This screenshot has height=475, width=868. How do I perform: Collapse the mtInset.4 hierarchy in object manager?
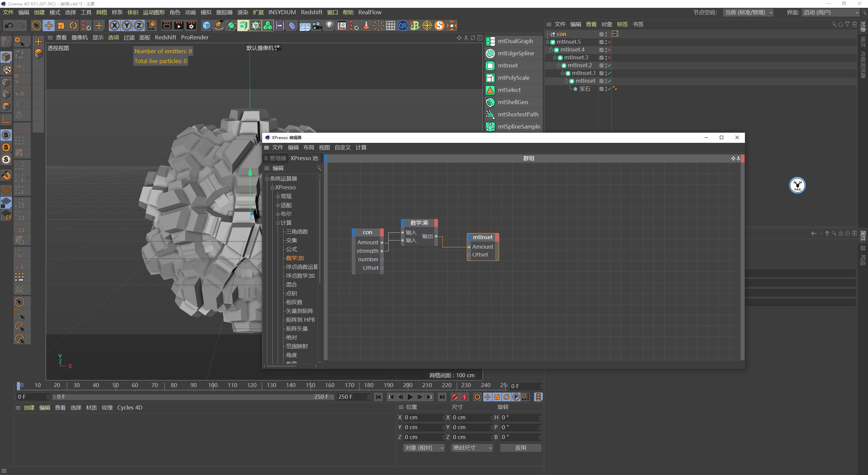552,50
